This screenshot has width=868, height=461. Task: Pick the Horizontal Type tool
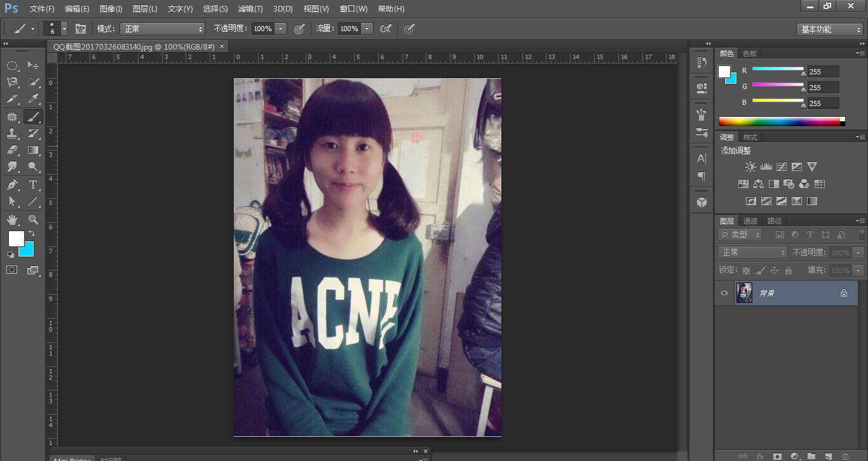pos(33,185)
